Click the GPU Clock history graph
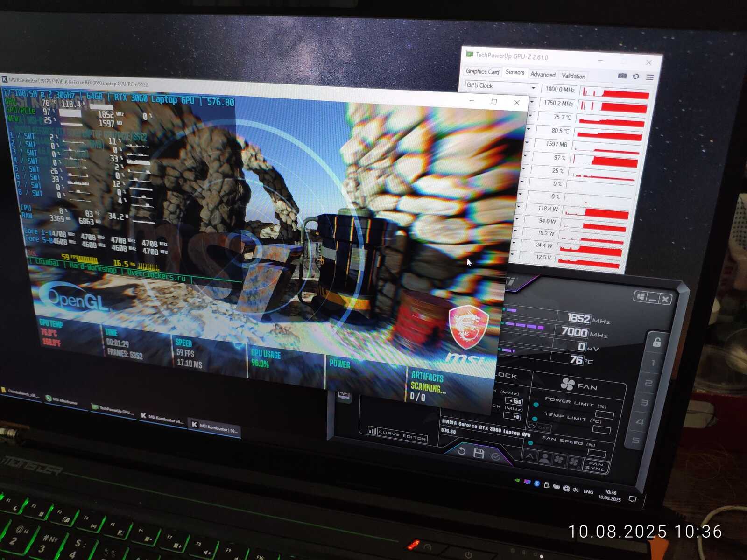The width and height of the screenshot is (747, 560). (x=616, y=92)
